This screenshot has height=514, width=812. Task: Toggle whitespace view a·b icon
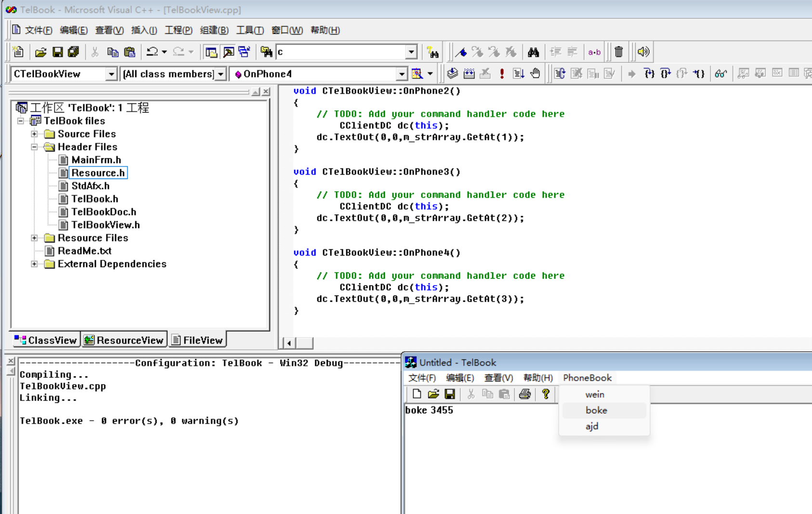(x=594, y=52)
